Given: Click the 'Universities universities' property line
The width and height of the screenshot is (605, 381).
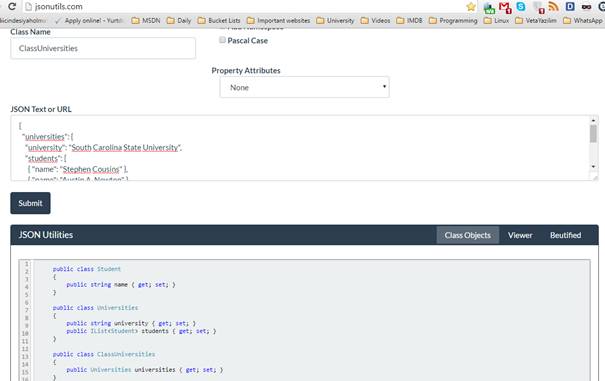Looking at the screenshot, I should [145, 369].
